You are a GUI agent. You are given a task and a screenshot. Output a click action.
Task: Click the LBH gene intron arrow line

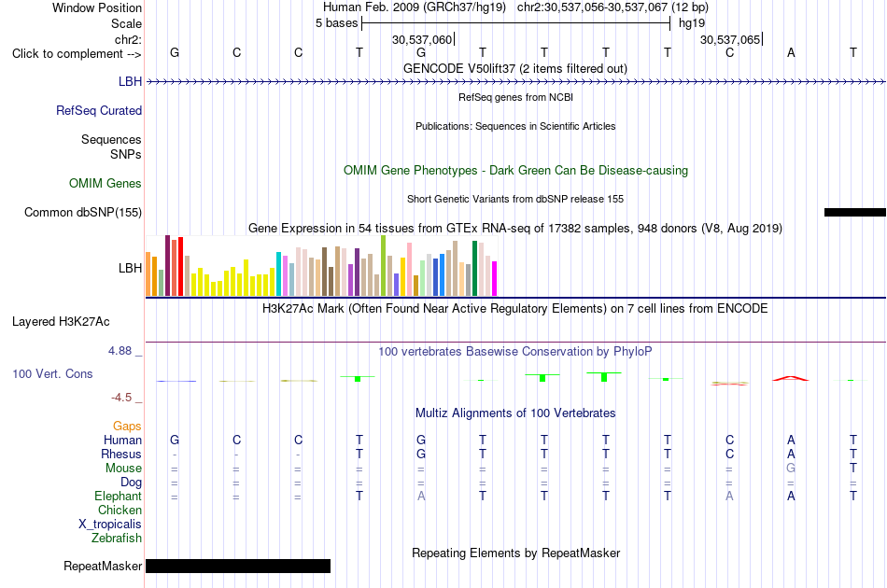click(516, 82)
